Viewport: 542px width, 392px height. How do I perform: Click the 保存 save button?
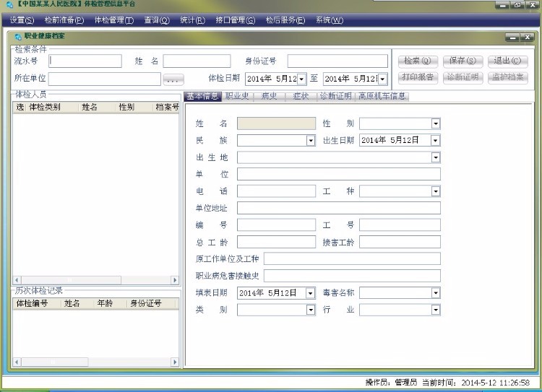(x=462, y=61)
